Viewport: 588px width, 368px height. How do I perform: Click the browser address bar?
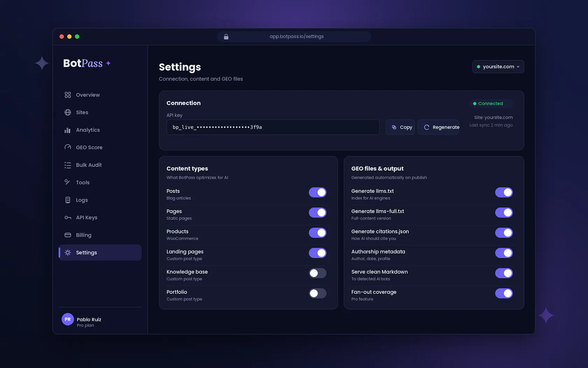[294, 36]
